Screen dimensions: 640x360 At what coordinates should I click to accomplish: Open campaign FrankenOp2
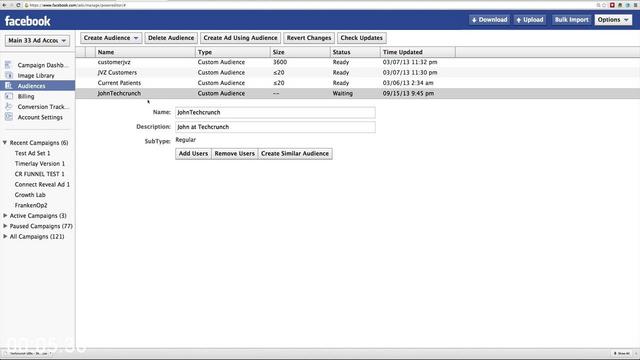pos(31,205)
